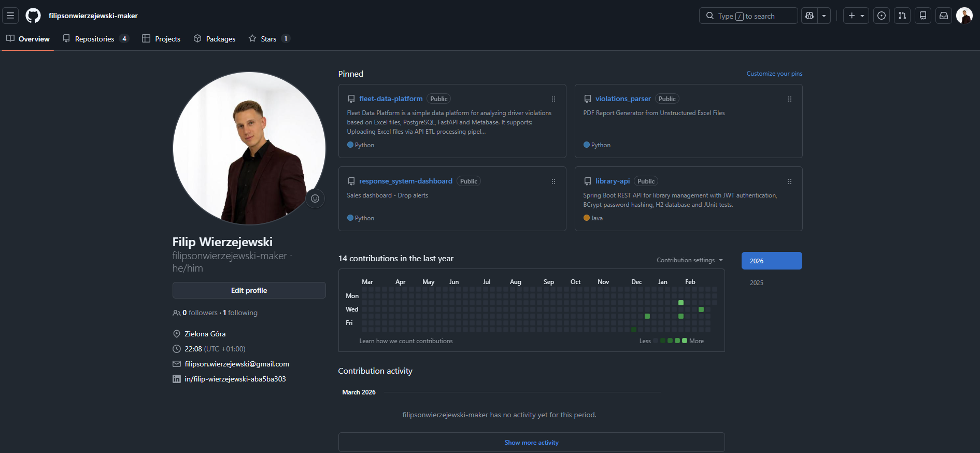Click the clock icon beside local time
The image size is (980, 453).
pyautogui.click(x=177, y=349)
